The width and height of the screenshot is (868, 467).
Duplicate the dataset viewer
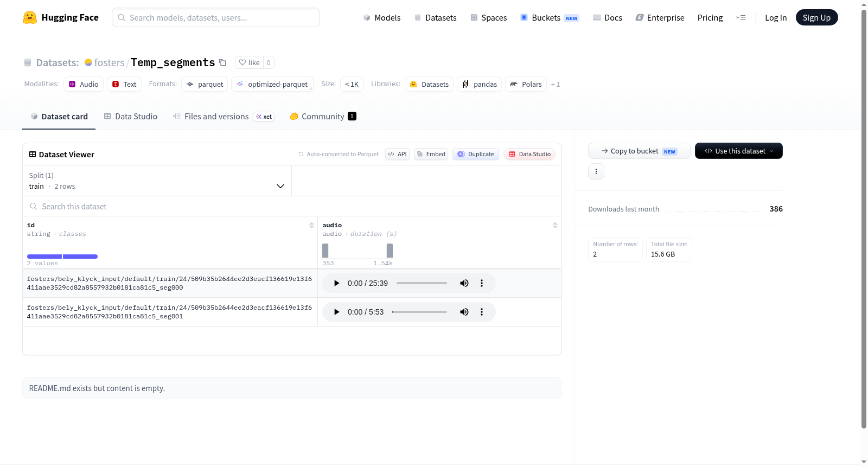(476, 154)
